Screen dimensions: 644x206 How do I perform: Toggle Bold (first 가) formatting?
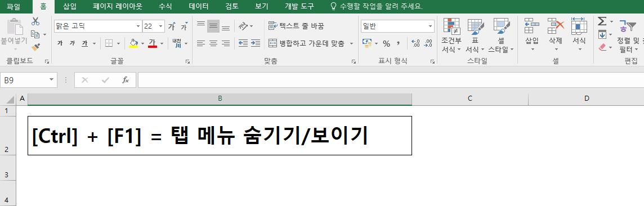[60, 43]
